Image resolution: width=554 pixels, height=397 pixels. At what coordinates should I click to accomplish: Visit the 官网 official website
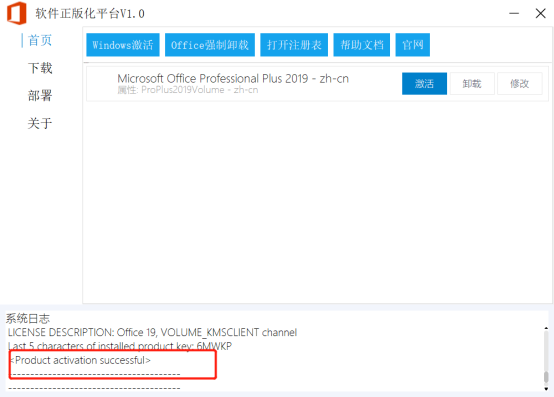413,45
